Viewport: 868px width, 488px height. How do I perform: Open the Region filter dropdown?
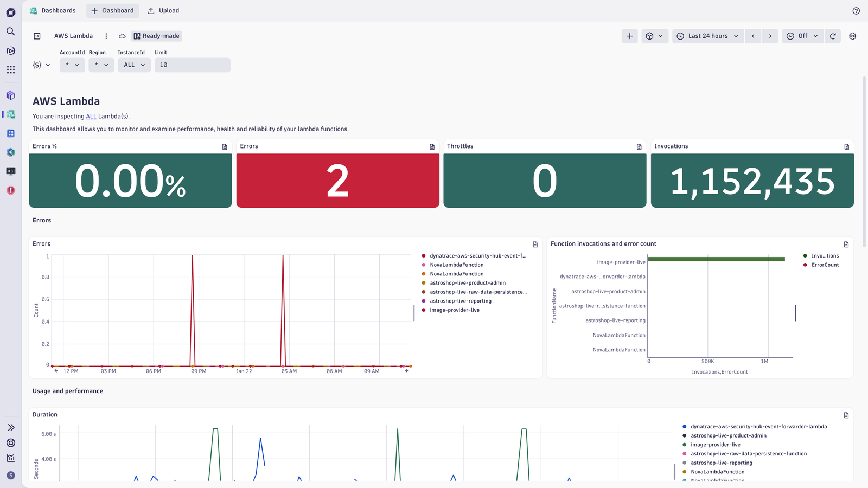tap(101, 65)
